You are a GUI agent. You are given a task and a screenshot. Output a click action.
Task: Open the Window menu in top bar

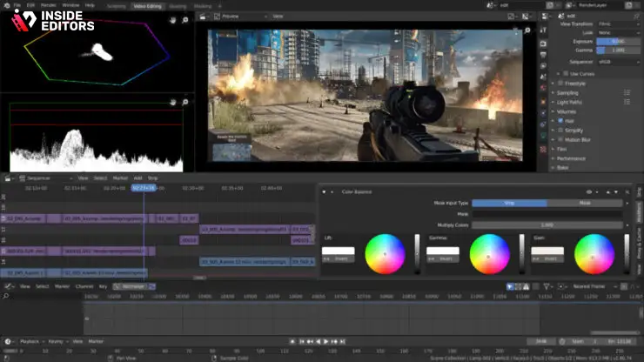(70, 5)
